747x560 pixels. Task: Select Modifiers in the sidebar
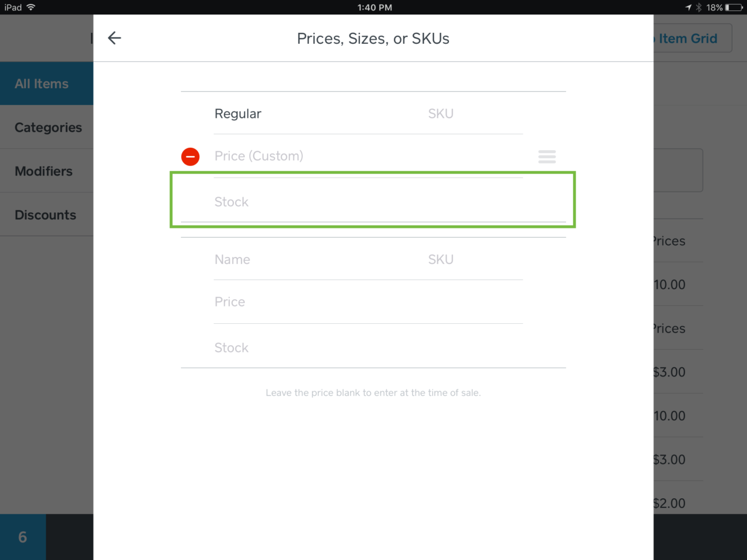tap(44, 171)
